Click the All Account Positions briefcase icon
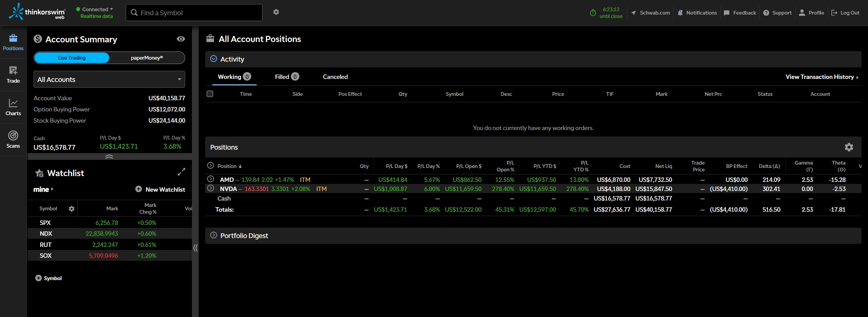 click(210, 38)
